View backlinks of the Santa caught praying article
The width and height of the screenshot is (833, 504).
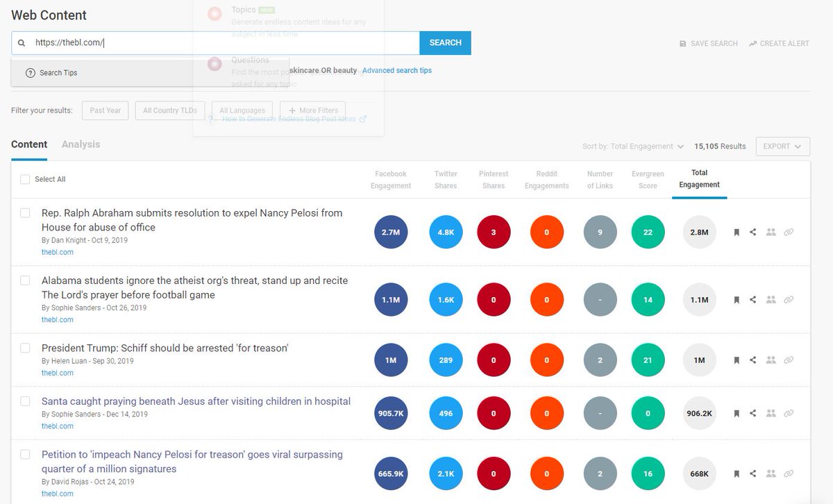[x=789, y=414]
